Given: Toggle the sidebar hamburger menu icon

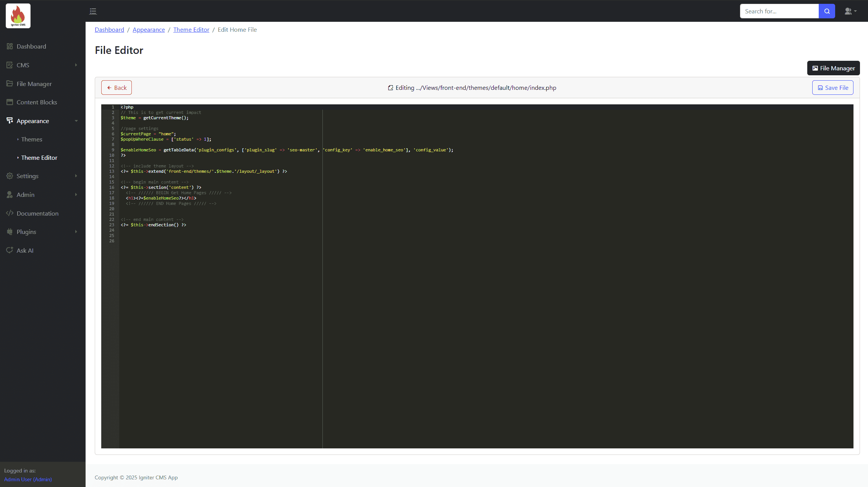Looking at the screenshot, I should point(93,11).
